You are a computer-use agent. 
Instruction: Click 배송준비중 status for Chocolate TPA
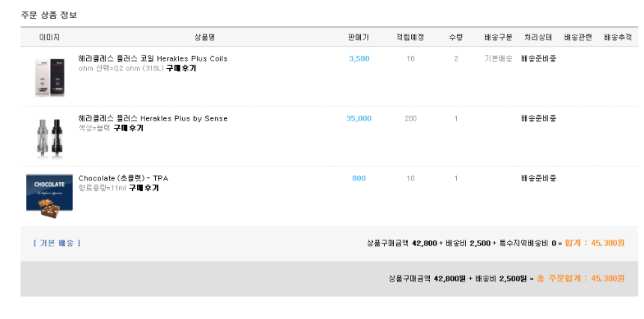point(539,178)
